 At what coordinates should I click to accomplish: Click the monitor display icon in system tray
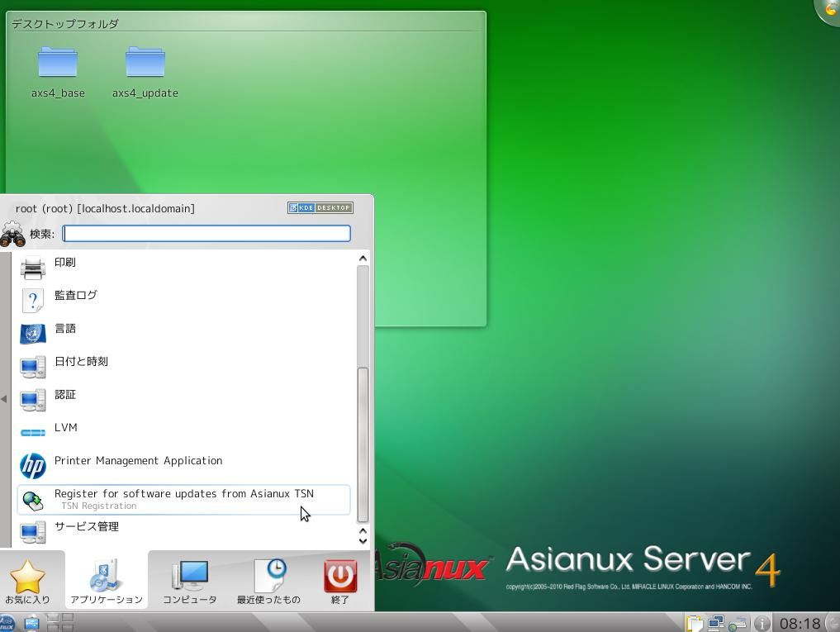pos(714,621)
